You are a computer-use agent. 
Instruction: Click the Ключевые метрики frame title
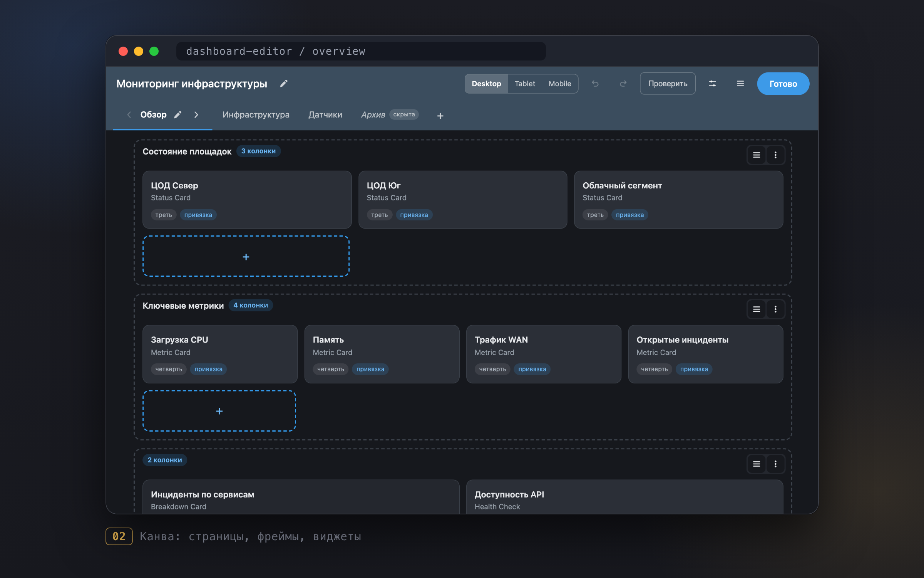(x=183, y=306)
